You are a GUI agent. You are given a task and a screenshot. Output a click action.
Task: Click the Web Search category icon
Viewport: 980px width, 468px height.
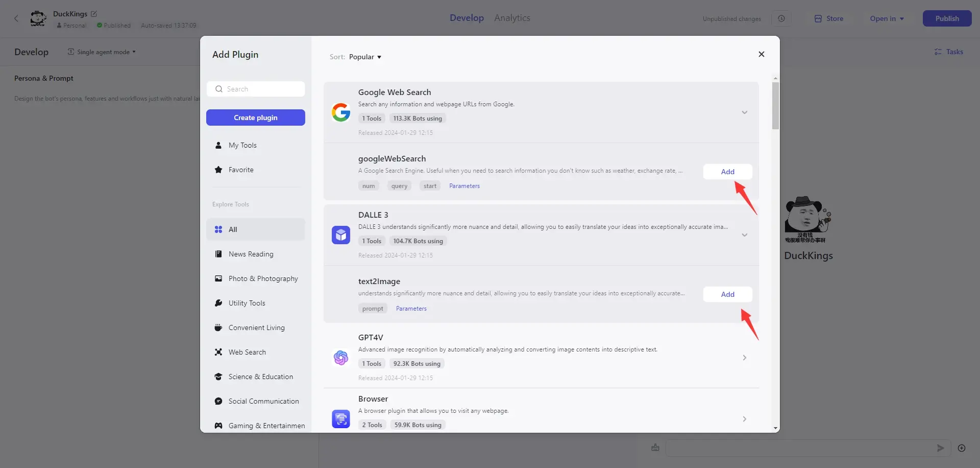[218, 352]
